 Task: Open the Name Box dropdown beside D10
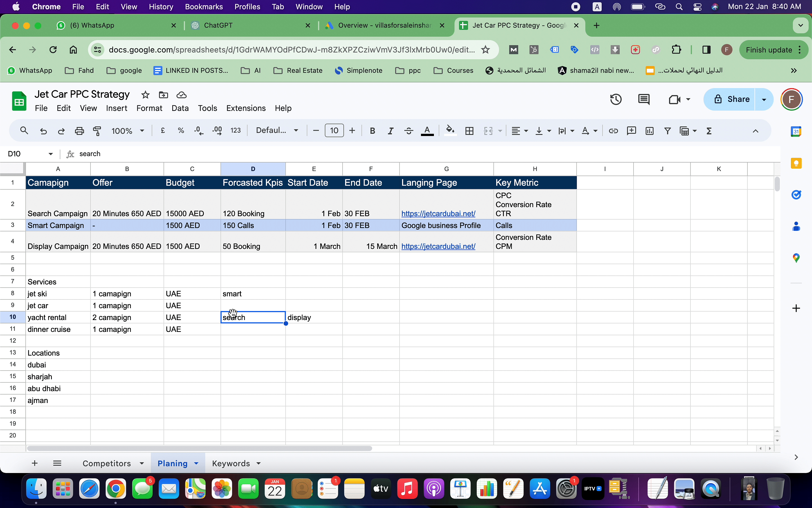(51, 154)
